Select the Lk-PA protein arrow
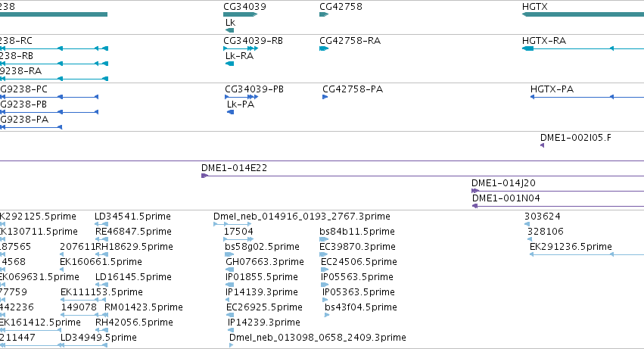Screen dimensions: 644x349 tap(230, 112)
